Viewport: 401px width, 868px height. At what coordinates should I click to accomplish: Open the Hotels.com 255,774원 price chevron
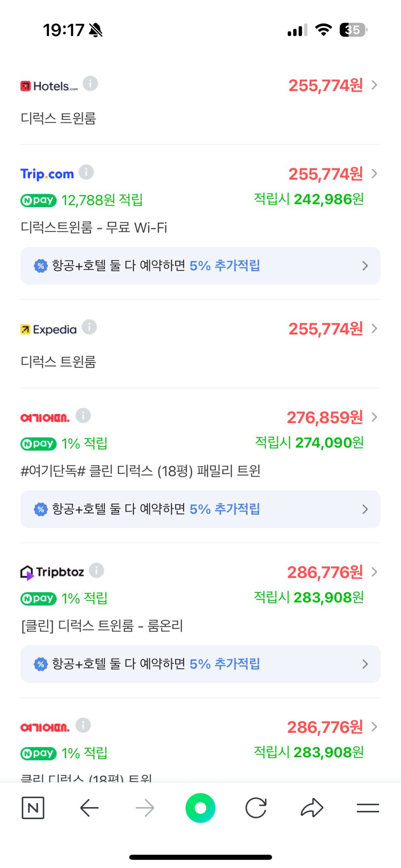[x=374, y=85]
